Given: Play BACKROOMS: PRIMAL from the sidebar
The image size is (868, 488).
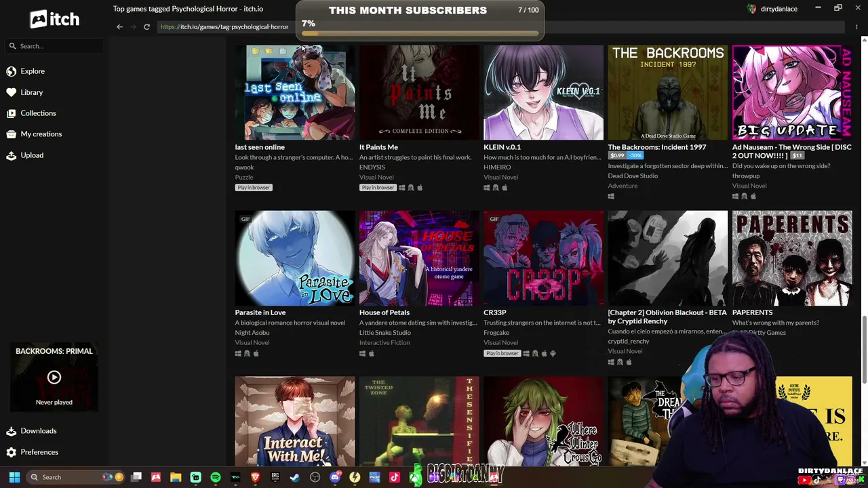Looking at the screenshot, I should pyautogui.click(x=54, y=378).
